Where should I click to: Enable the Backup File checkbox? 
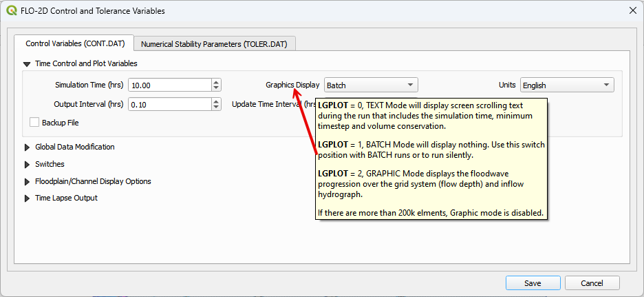(x=34, y=122)
